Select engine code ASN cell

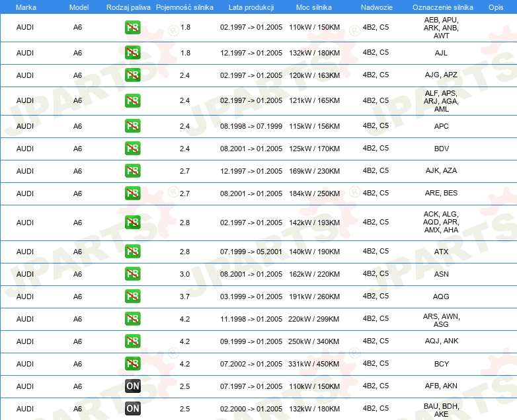pos(441,274)
